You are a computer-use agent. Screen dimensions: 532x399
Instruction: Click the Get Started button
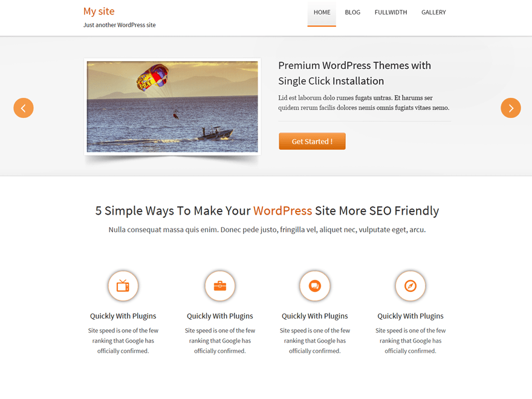[x=312, y=141]
